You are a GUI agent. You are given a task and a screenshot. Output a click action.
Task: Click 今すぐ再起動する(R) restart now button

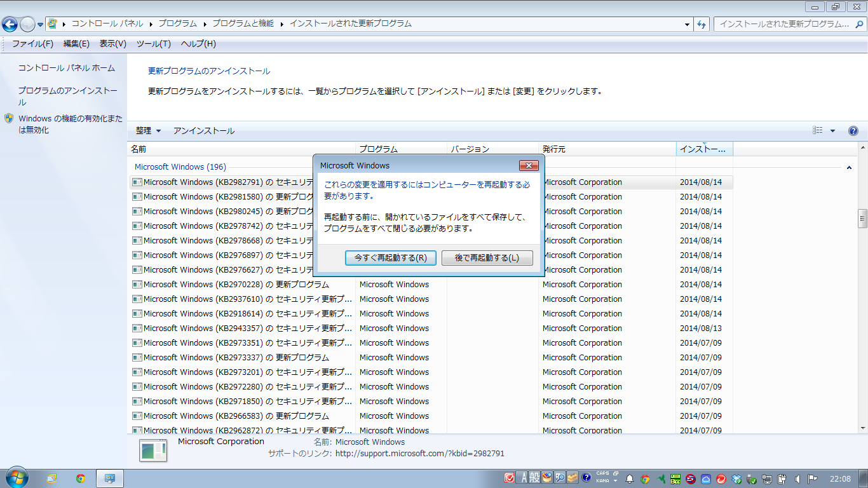pos(391,258)
